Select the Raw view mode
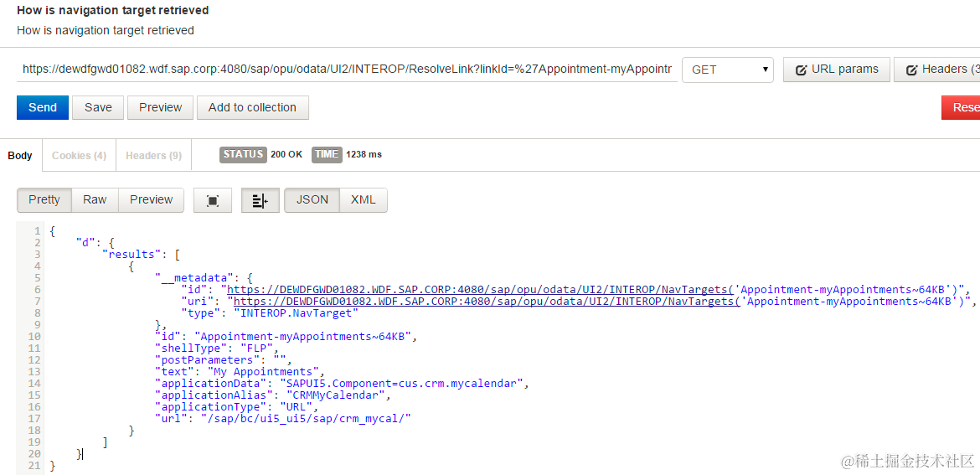This screenshot has width=980, height=475. 95,200
